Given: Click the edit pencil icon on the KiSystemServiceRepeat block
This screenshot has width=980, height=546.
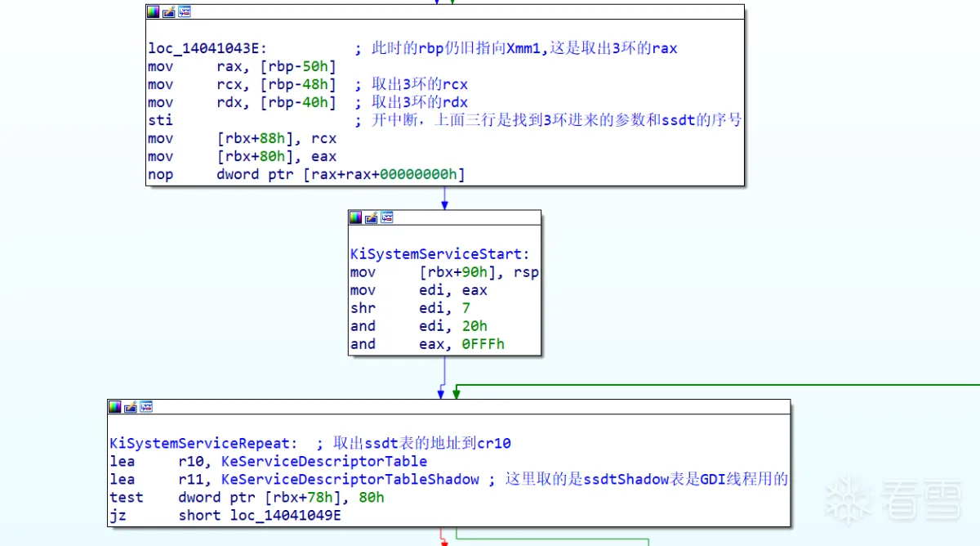Looking at the screenshot, I should (131, 406).
